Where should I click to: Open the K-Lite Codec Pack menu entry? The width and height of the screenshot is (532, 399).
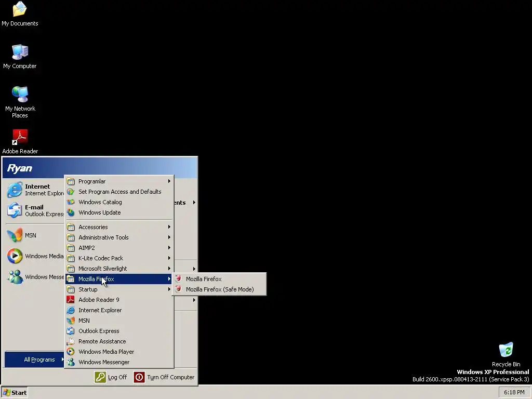click(x=119, y=258)
